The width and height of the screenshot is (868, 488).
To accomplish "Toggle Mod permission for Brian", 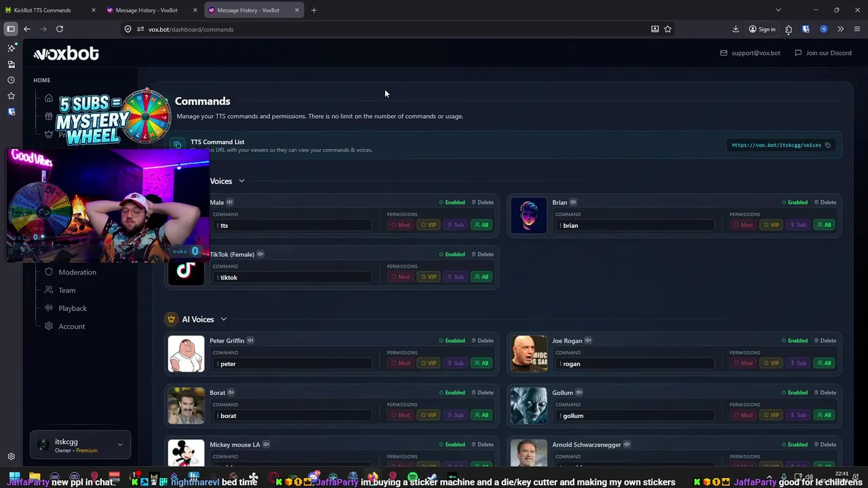I will coord(743,225).
